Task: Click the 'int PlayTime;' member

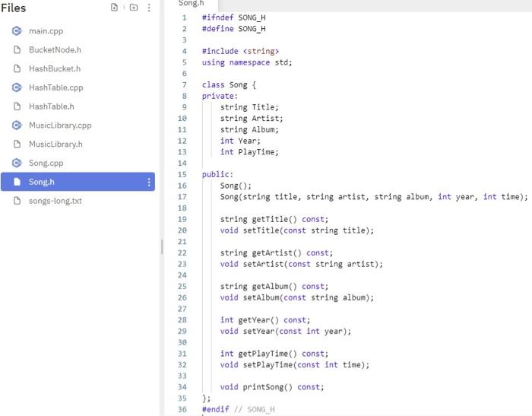Action: click(x=249, y=152)
